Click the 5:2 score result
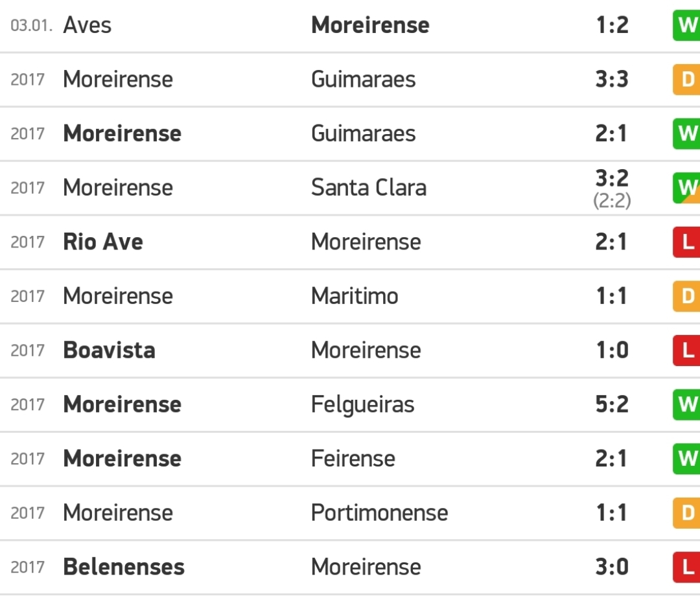The image size is (700, 598). [x=612, y=405]
